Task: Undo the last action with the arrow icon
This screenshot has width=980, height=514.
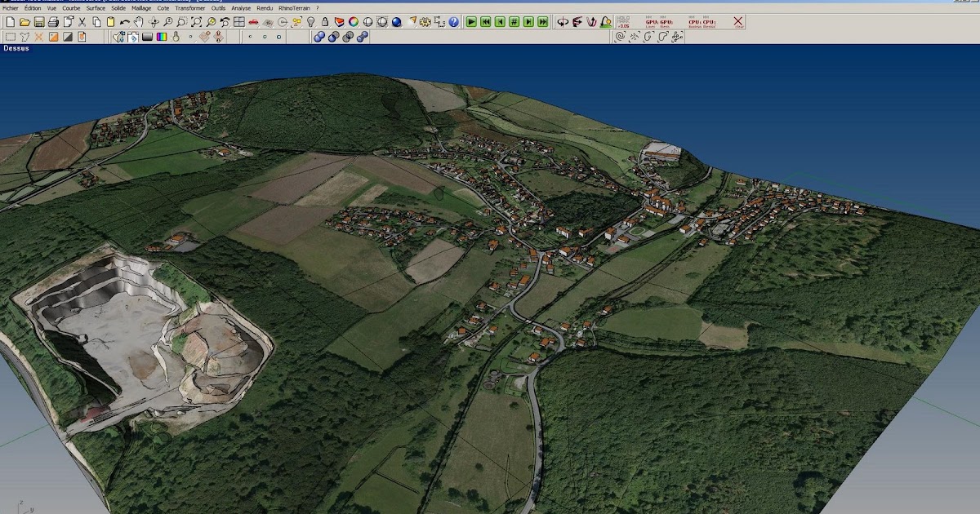Action: 124,22
